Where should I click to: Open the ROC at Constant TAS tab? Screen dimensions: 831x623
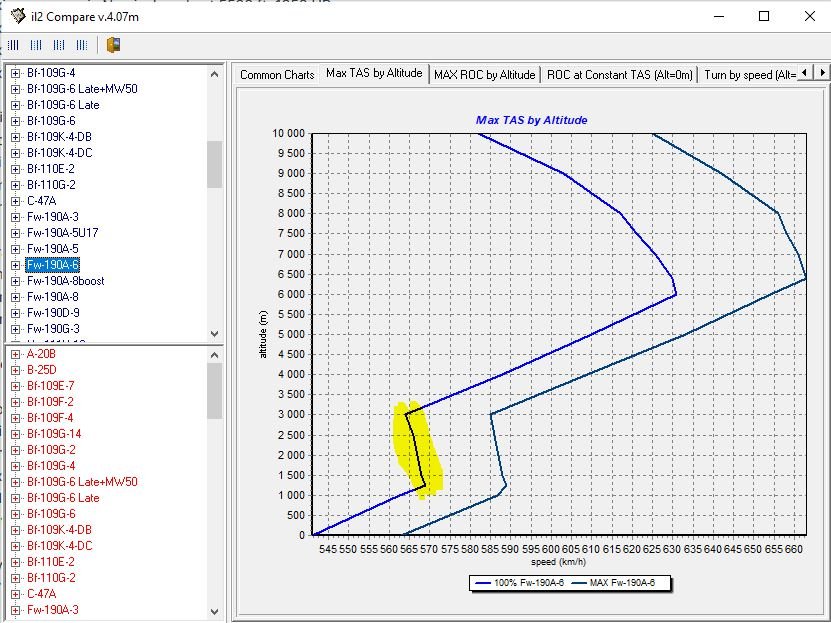click(619, 75)
